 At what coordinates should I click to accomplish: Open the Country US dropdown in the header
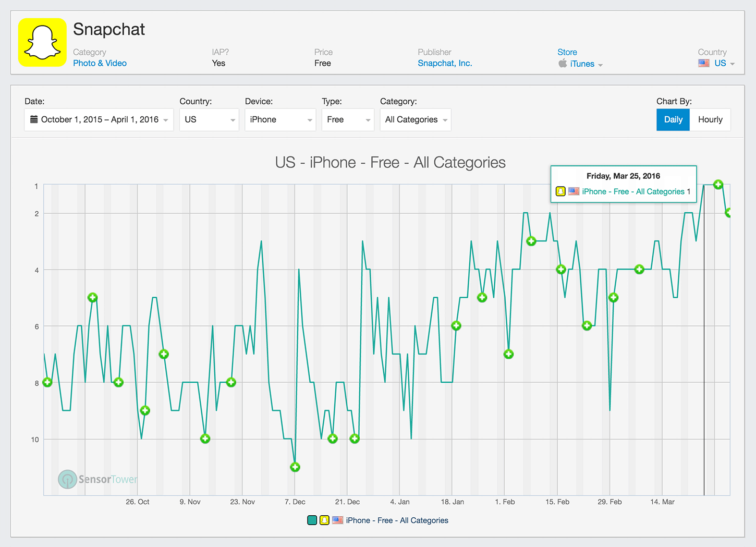pos(722,63)
